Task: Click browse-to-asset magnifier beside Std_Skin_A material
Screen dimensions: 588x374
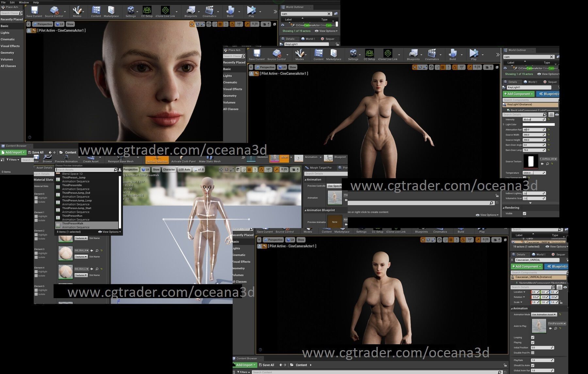Action: click(x=97, y=250)
